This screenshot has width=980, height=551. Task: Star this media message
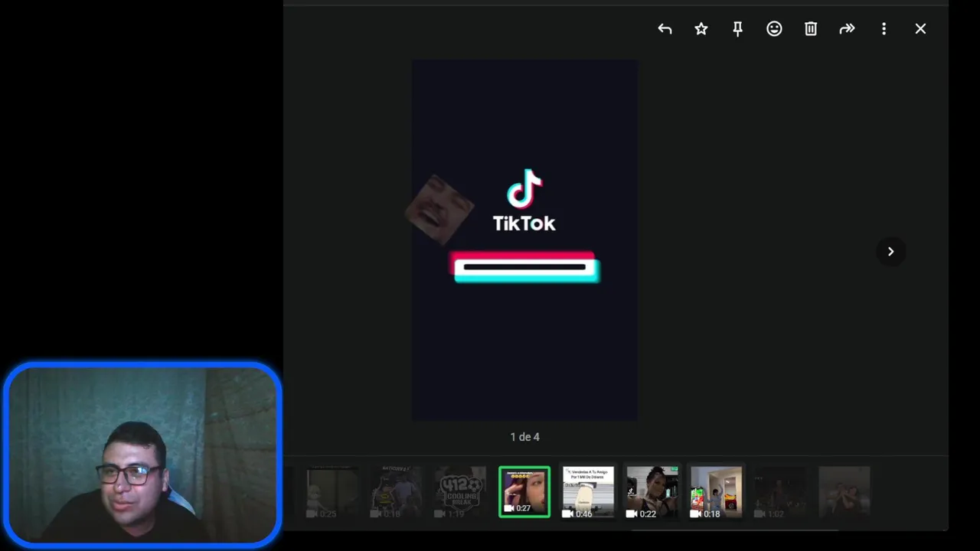coord(701,29)
